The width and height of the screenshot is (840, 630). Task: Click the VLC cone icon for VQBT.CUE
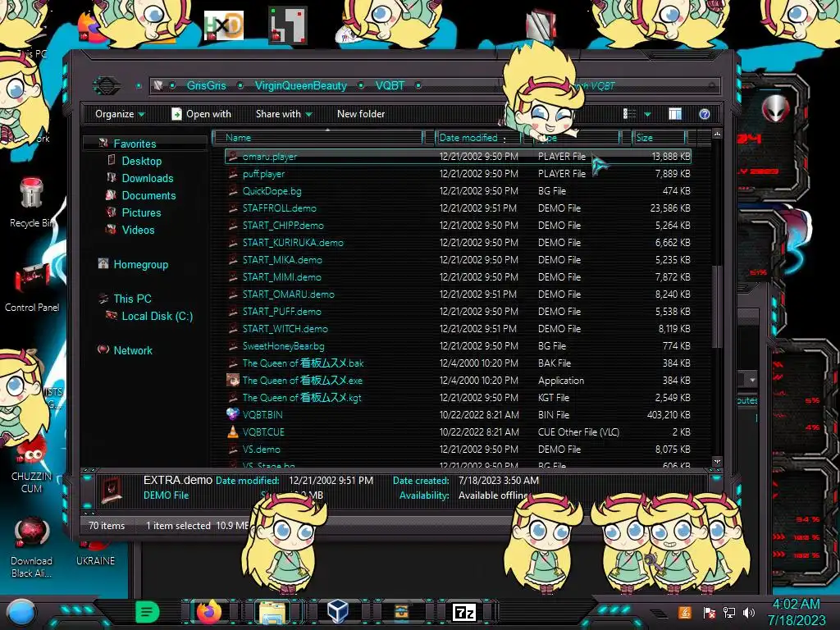click(232, 431)
